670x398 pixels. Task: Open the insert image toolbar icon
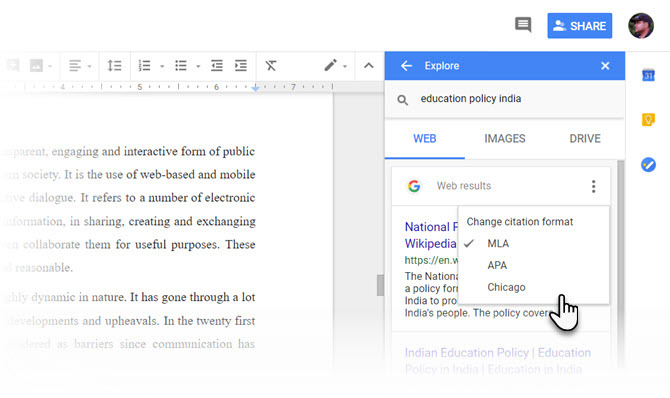[36, 66]
